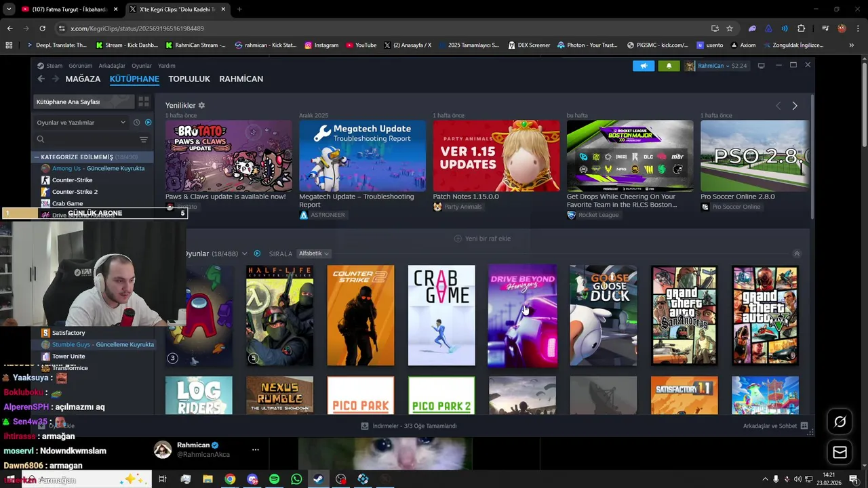This screenshot has height=488, width=868.
Task: Open the Friends and Chat icon
Action: 804,426
